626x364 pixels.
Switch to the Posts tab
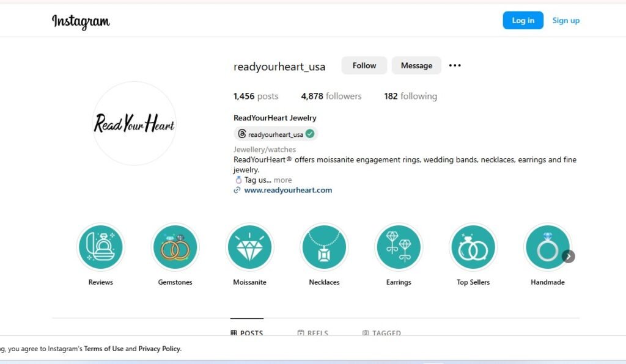tap(247, 332)
